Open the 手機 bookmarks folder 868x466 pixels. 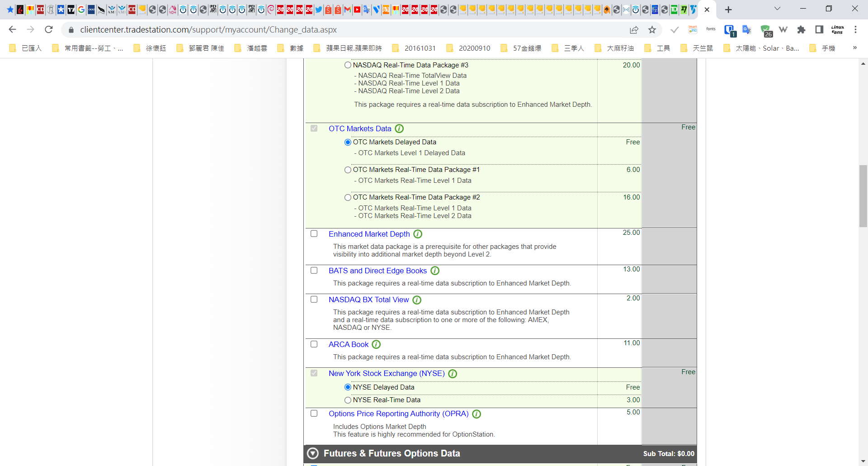point(822,48)
